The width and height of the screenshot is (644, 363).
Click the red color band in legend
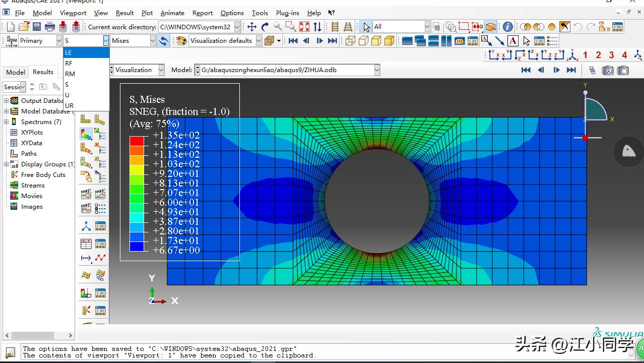tap(137, 141)
